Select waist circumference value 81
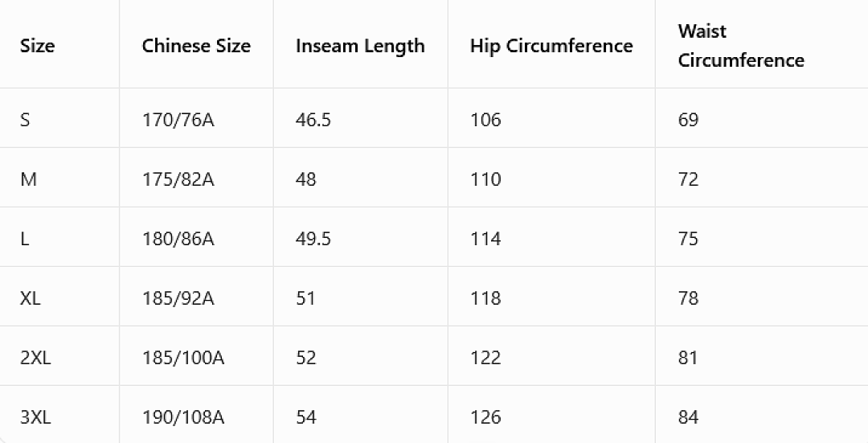This screenshot has height=443, width=868. [x=688, y=358]
